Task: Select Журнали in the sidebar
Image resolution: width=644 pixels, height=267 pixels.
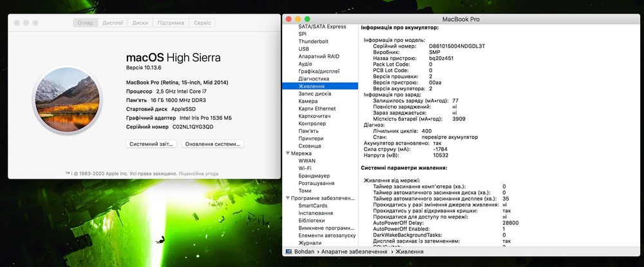Action: tap(310, 243)
